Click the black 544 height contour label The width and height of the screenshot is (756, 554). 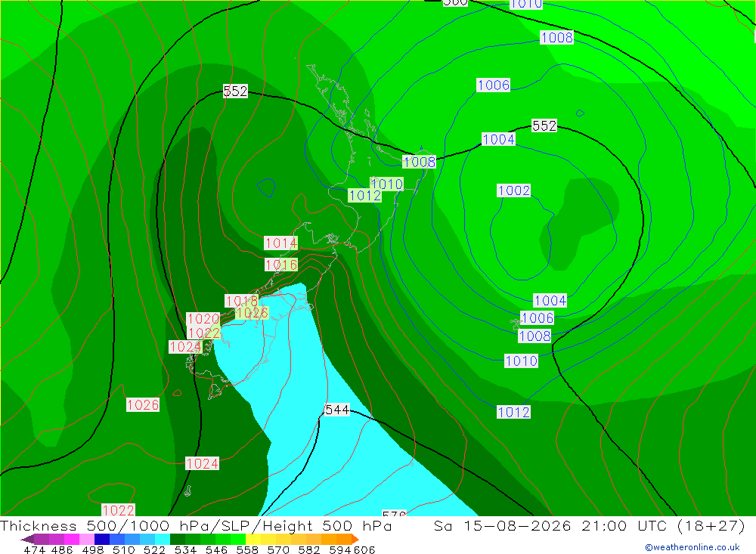pos(337,410)
